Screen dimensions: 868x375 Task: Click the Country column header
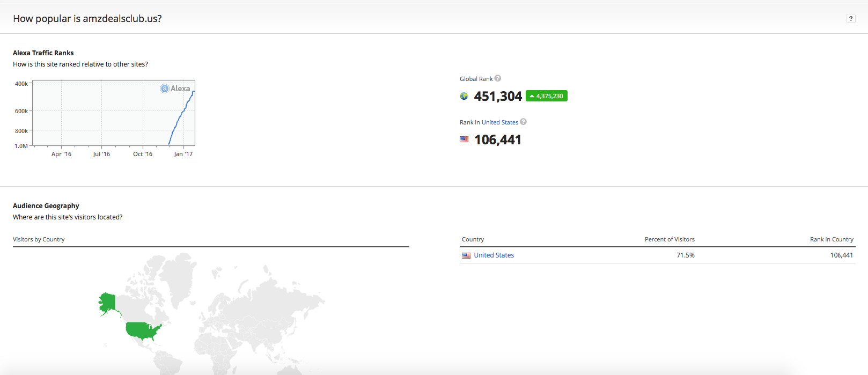(x=473, y=239)
